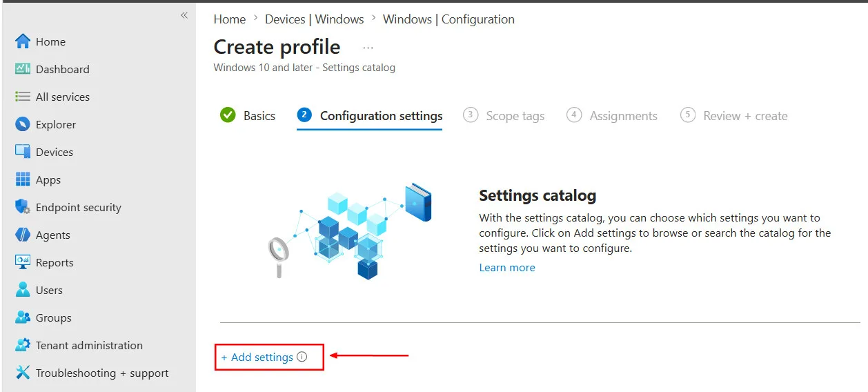Select the Configuration settings tab
Image resolution: width=868 pixels, height=392 pixels.
click(370, 116)
